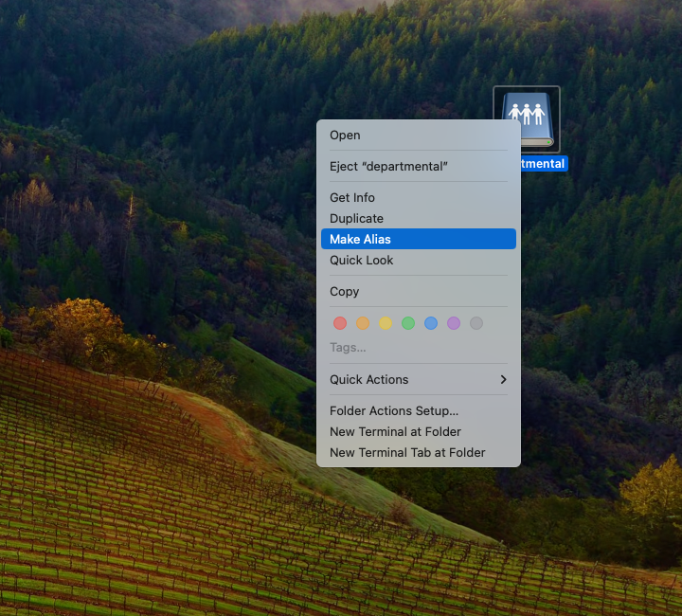Choose Open from the context menu
The height and width of the screenshot is (616, 682).
pos(345,136)
